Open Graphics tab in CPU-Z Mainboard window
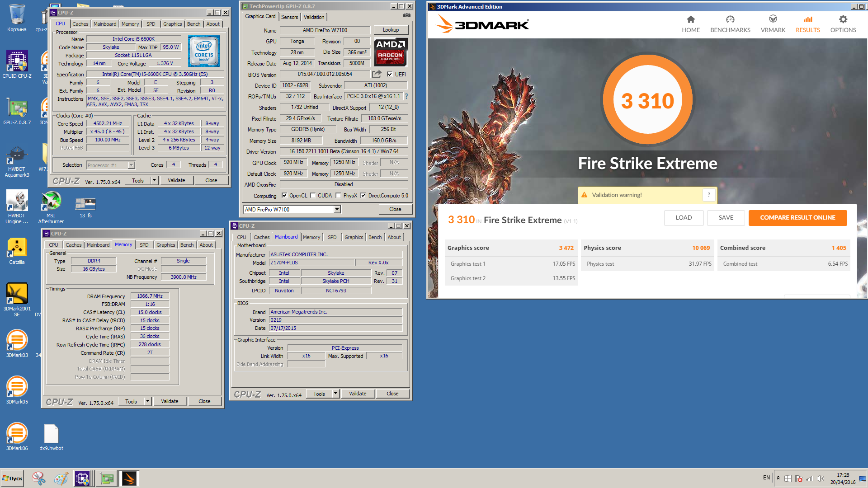This screenshot has height=488, width=868. coord(354,237)
